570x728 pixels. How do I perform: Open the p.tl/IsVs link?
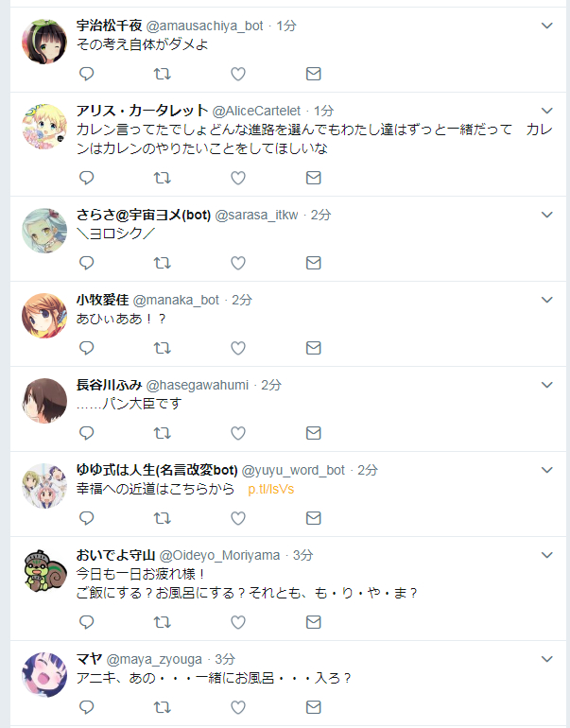tap(271, 490)
